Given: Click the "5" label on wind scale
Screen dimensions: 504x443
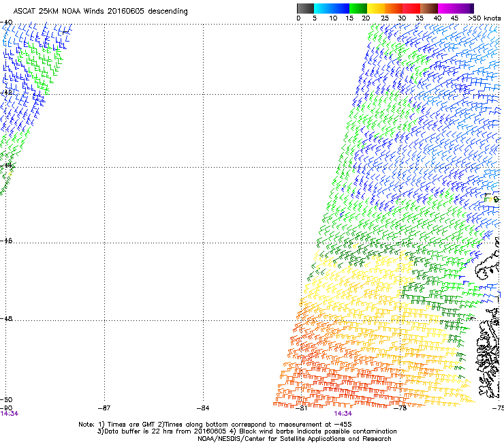Looking at the screenshot, I should 315,18.
